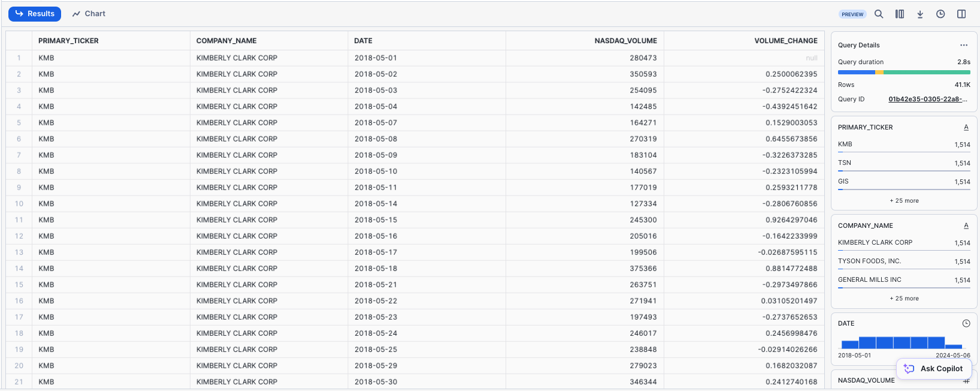980x391 pixels.
Task: Filter by GIS in PRIMARY_TICKER card
Action: click(904, 182)
